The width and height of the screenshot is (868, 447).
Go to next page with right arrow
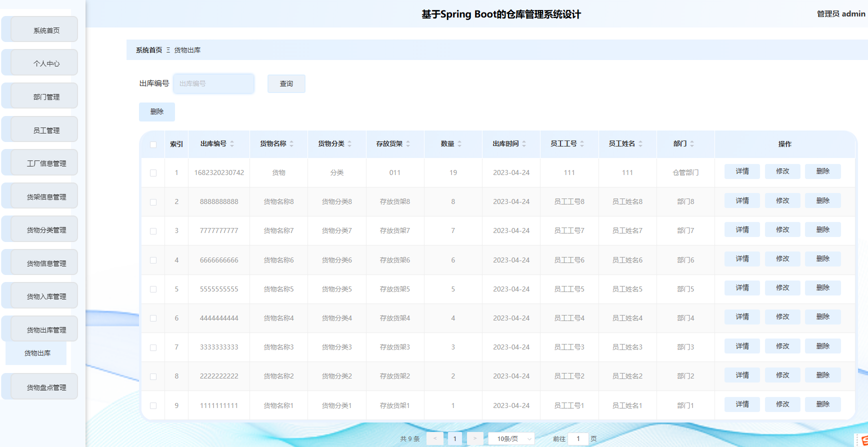(475, 438)
